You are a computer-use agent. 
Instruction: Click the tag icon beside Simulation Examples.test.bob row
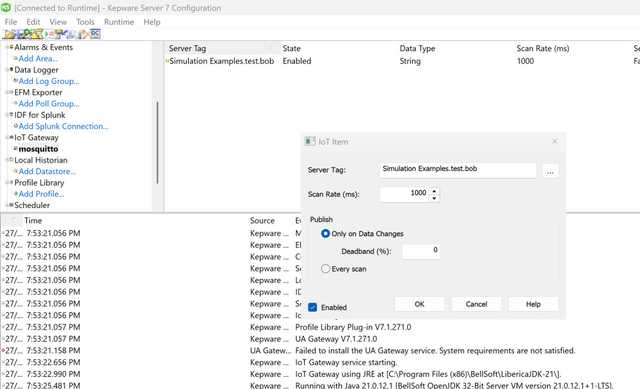[x=167, y=61]
